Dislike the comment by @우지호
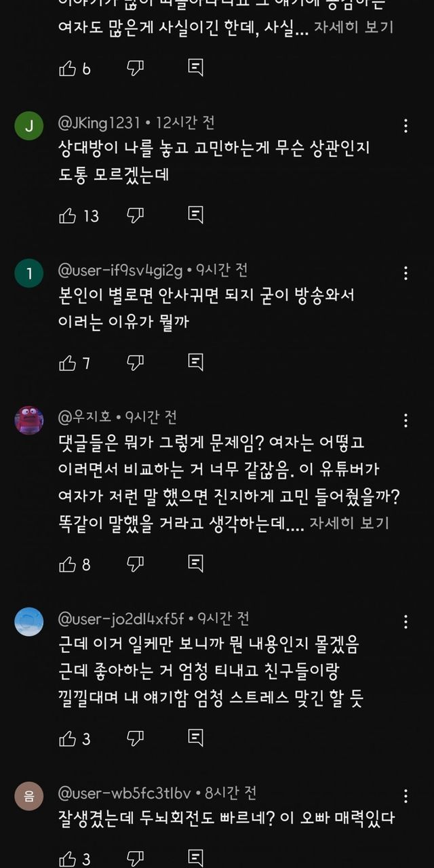 pyautogui.click(x=136, y=564)
